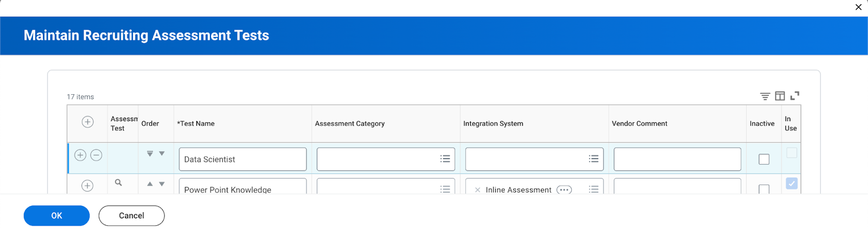
Task: Open Assessment Category prompt for Data Scientist
Action: click(445, 159)
